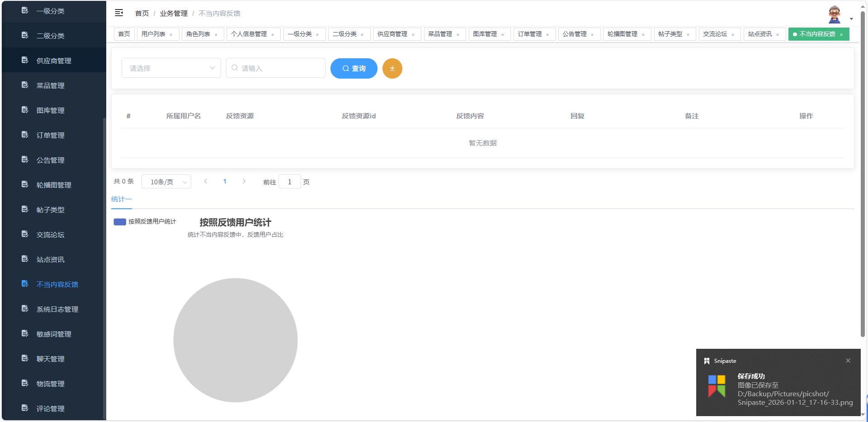
Task: Switch to the 统计一 tab
Action: coord(121,199)
